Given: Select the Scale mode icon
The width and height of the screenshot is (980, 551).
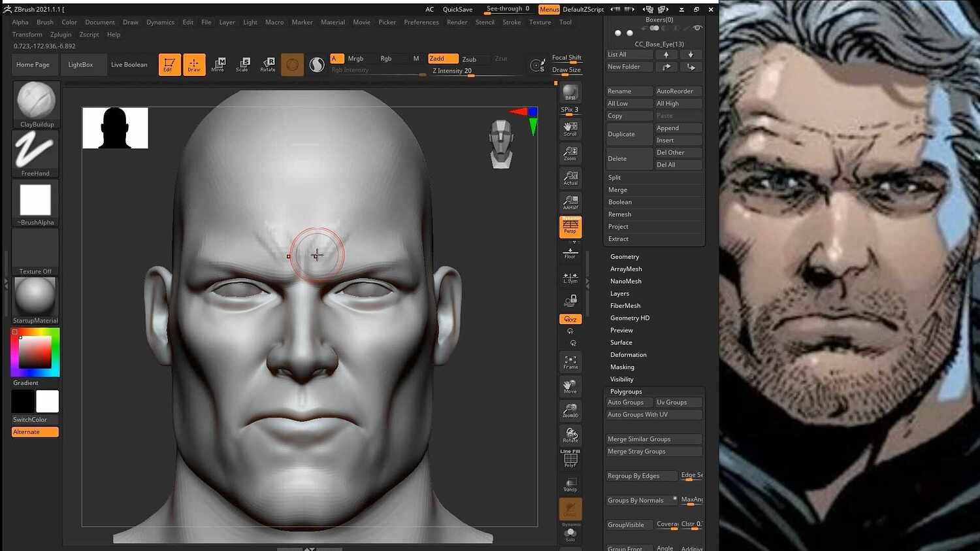Looking at the screenshot, I should (243, 64).
